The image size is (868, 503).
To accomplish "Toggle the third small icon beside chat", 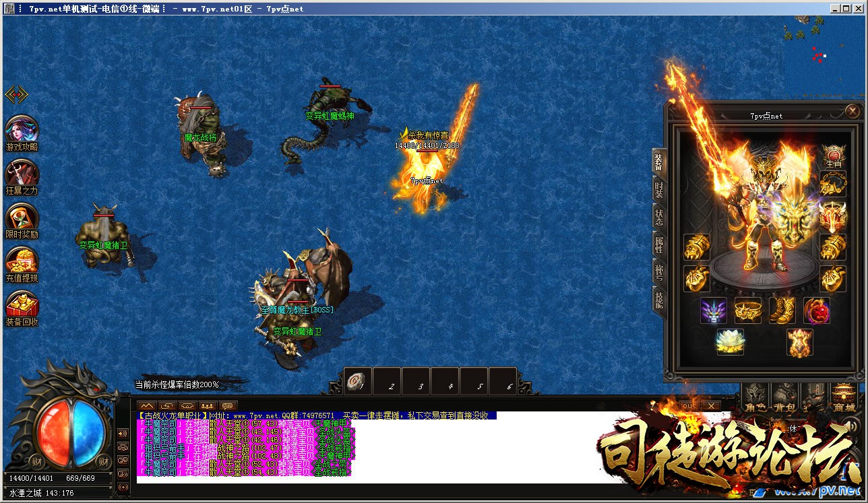I will [123, 461].
